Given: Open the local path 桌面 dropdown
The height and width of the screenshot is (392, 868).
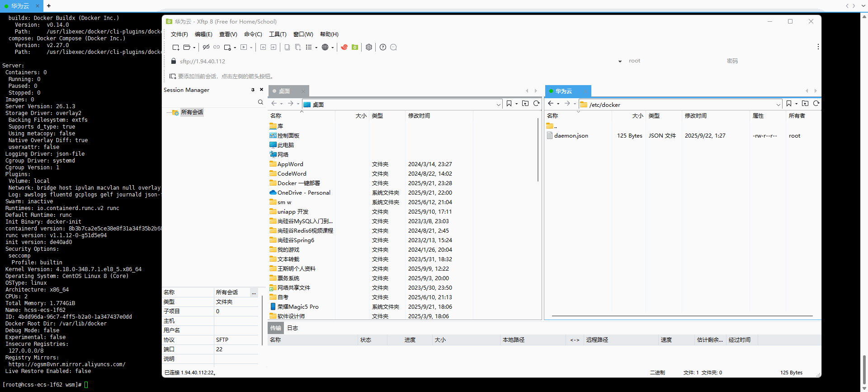Looking at the screenshot, I should click(x=499, y=105).
